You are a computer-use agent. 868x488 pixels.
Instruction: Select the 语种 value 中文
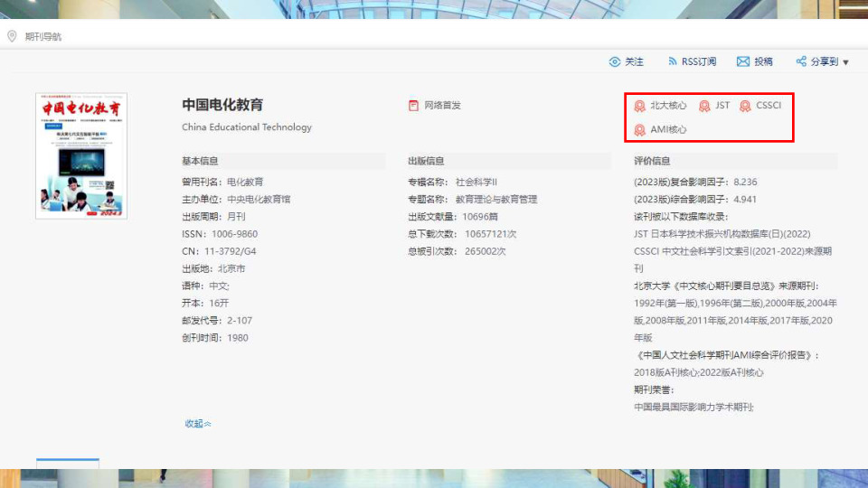pyautogui.click(x=219, y=286)
